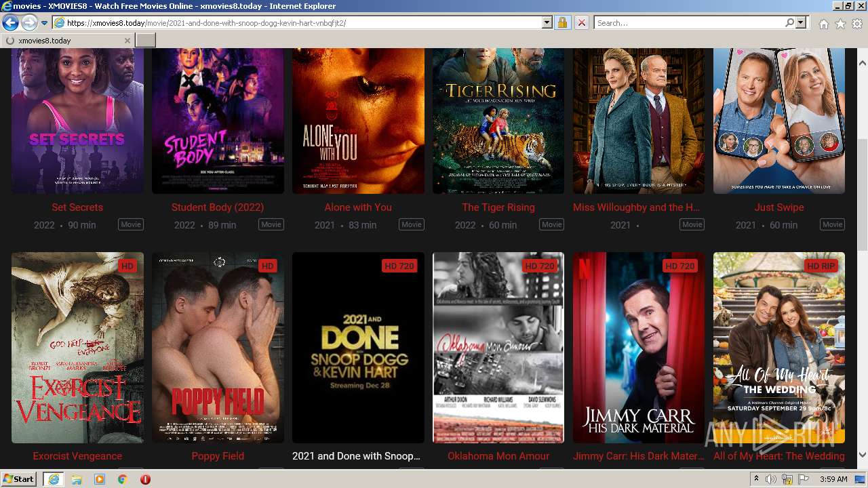This screenshot has width=868, height=488.
Task: Click the Movie badge under Student Body
Action: click(271, 224)
